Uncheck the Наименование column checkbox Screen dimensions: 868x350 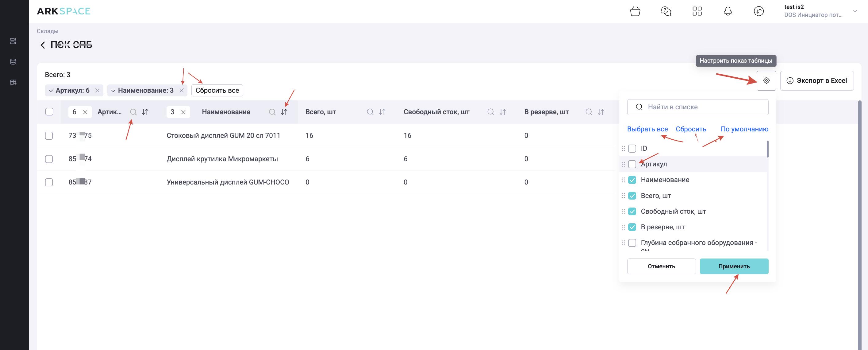pos(632,180)
